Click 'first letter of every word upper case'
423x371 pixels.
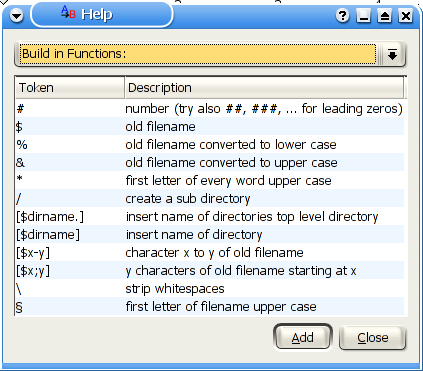pos(228,181)
